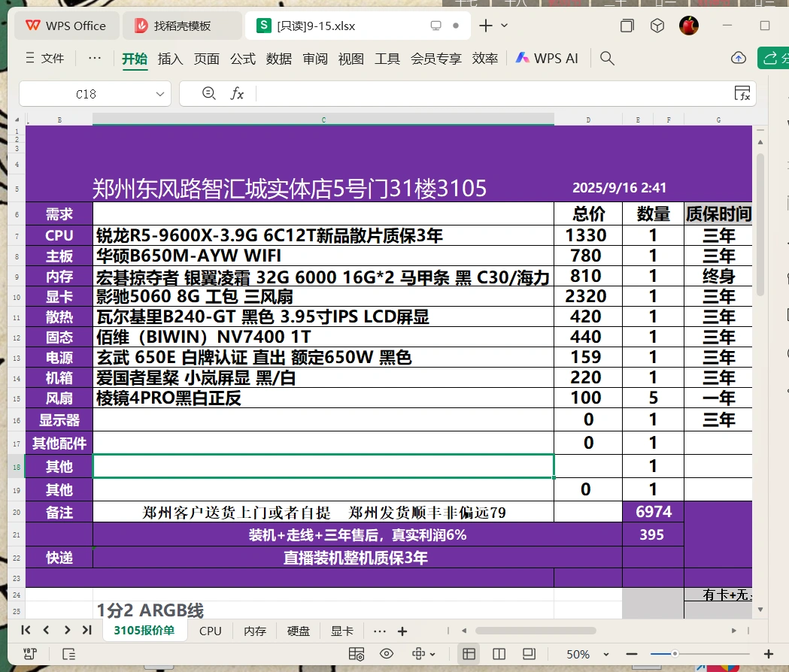Click the 影驰5060 8G graphics card cell
The image size is (789, 672).
pos(323,297)
